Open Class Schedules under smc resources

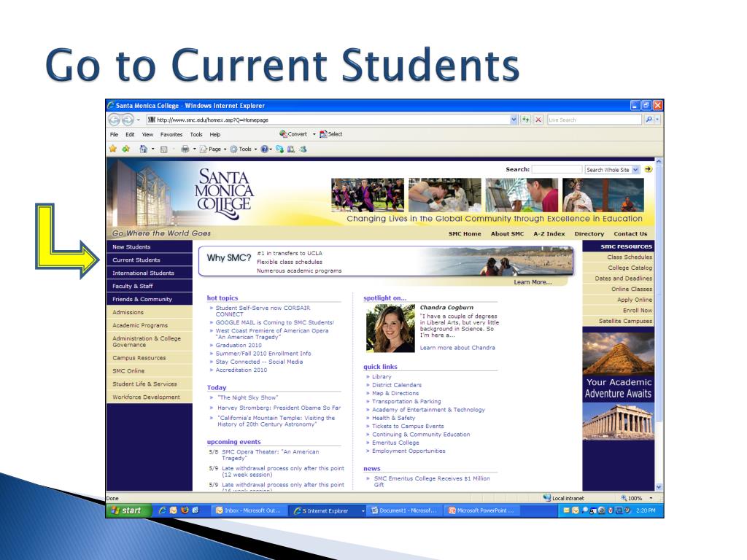click(630, 257)
